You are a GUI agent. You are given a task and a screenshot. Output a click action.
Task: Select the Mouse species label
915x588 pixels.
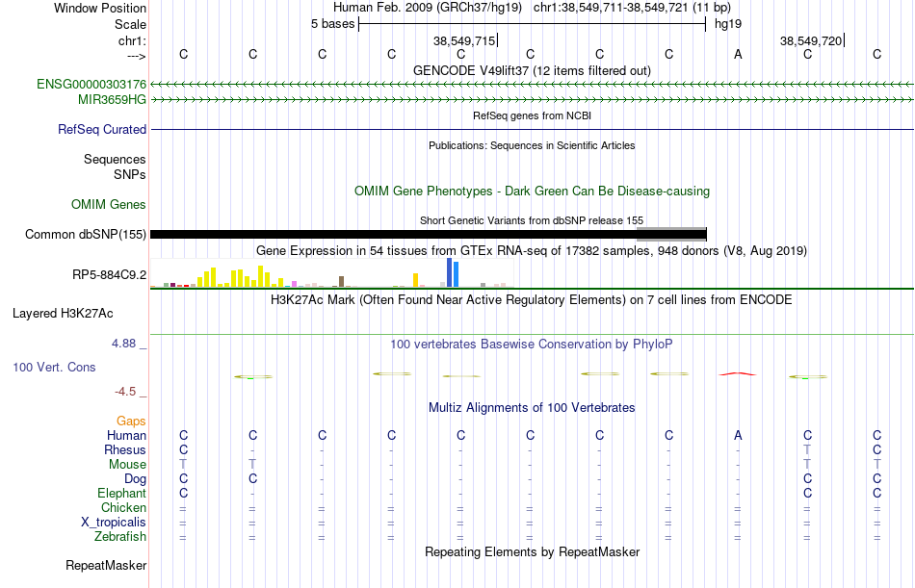[x=127, y=464]
